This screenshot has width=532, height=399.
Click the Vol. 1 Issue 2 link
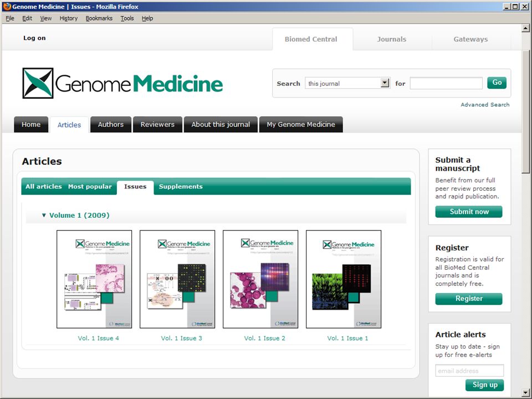(x=265, y=338)
